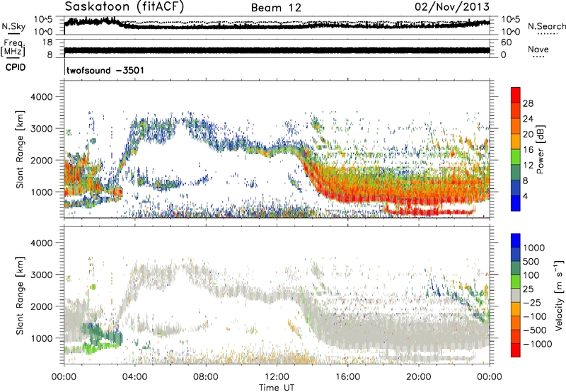
Task: Select the "Beam 12" header text
Action: pos(276,8)
